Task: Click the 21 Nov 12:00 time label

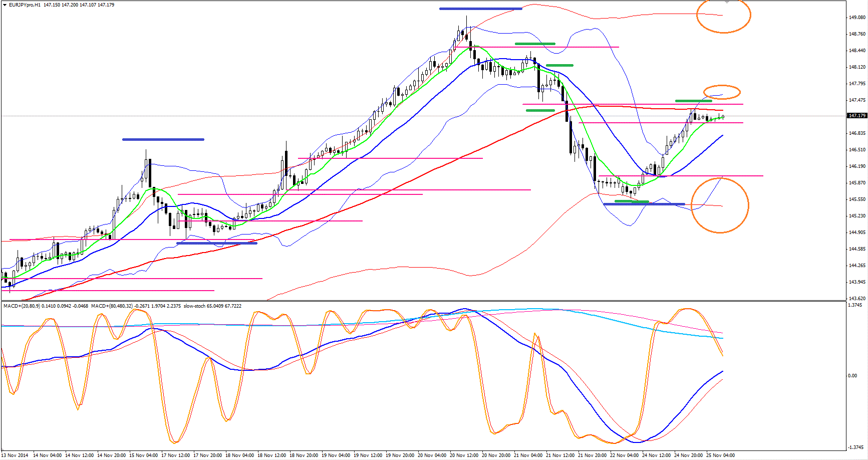Action: pos(560,455)
